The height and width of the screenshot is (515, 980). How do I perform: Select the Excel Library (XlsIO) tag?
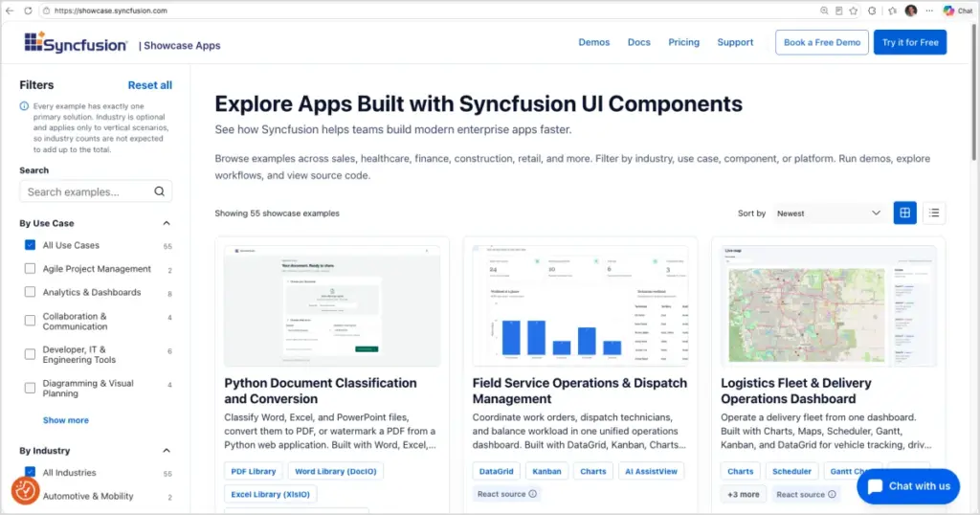(x=271, y=494)
